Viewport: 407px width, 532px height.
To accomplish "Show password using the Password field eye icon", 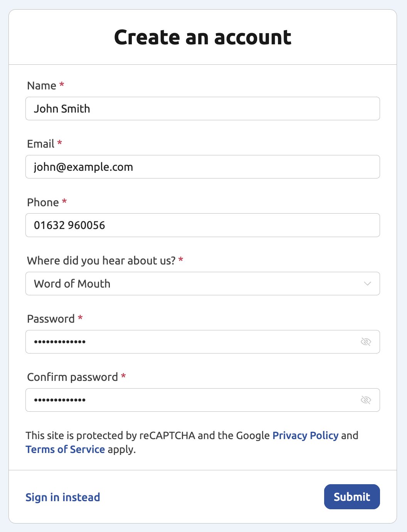I will click(366, 342).
